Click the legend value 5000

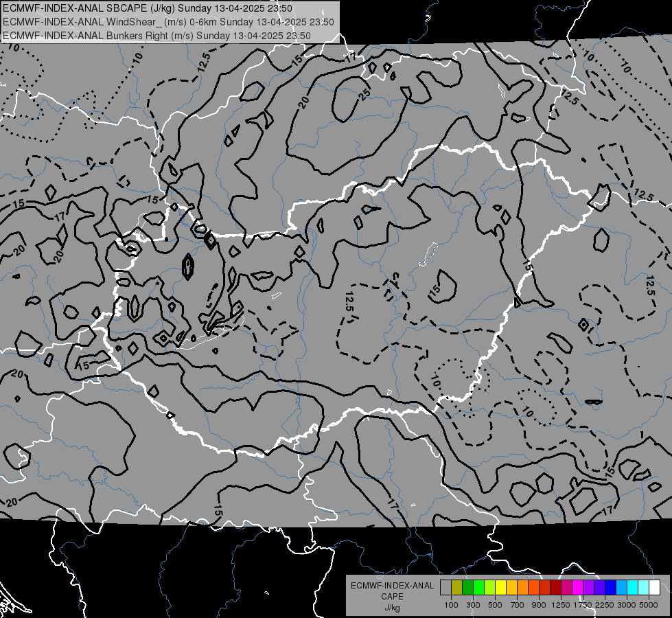649,605
